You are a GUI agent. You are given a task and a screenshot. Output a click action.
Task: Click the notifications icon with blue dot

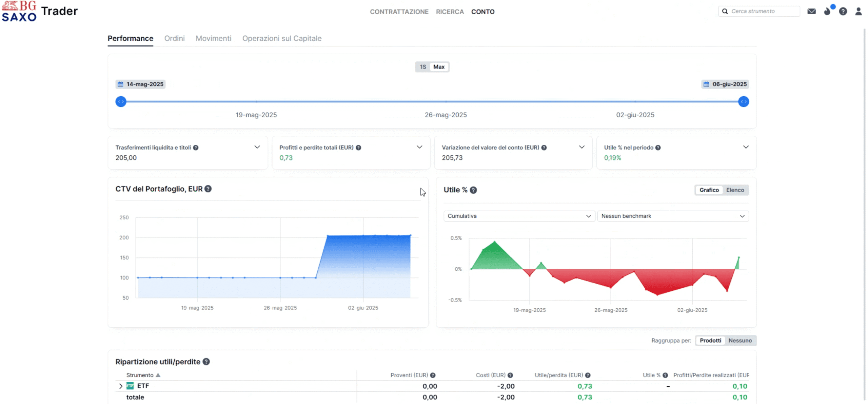(x=827, y=12)
